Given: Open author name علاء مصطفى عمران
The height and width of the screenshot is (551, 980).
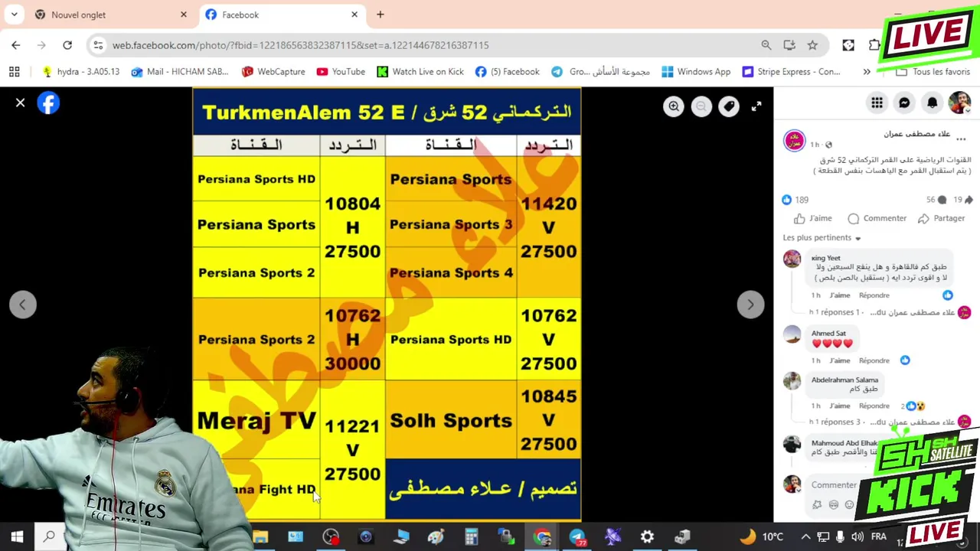Looking at the screenshot, I should pyautogui.click(x=916, y=134).
